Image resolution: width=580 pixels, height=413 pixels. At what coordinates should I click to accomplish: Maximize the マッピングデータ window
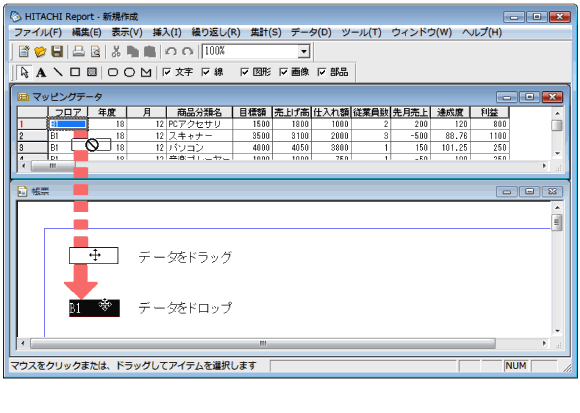click(529, 97)
